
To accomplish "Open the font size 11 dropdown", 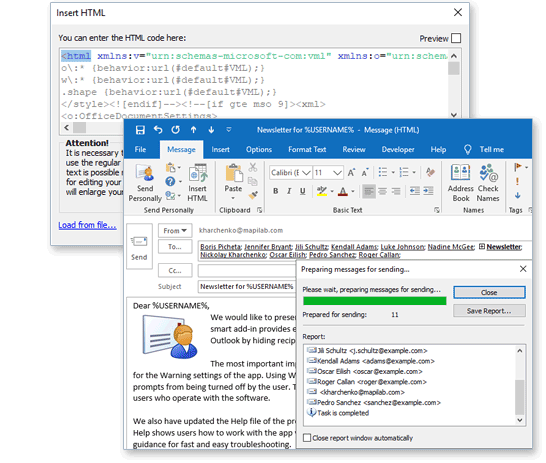I will coord(337,173).
